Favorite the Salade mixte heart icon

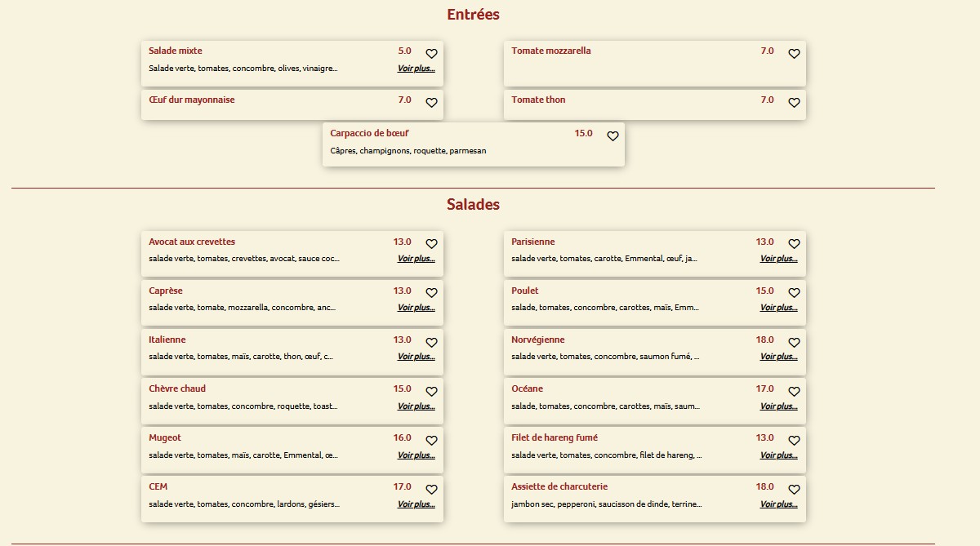tap(431, 54)
